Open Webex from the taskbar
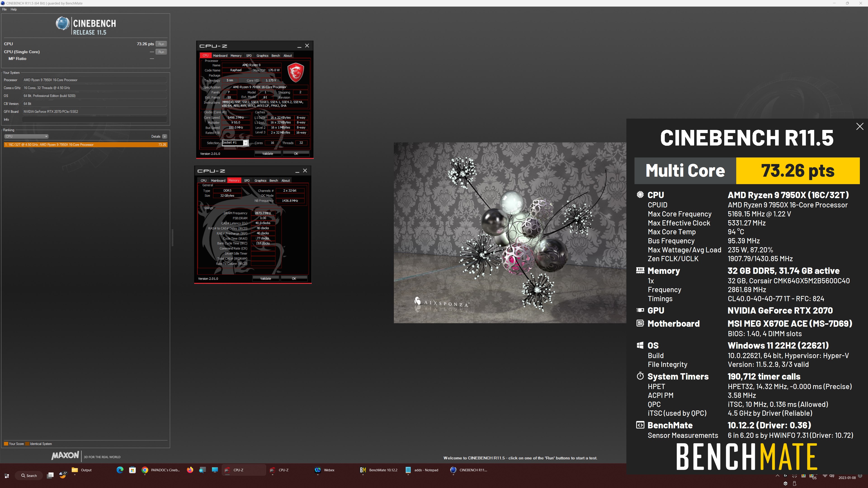 click(325, 470)
